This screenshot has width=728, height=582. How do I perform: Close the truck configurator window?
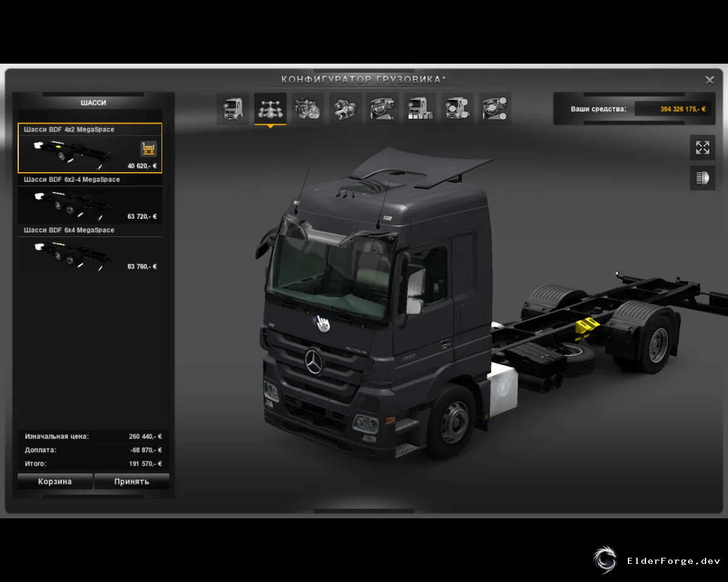(x=709, y=80)
